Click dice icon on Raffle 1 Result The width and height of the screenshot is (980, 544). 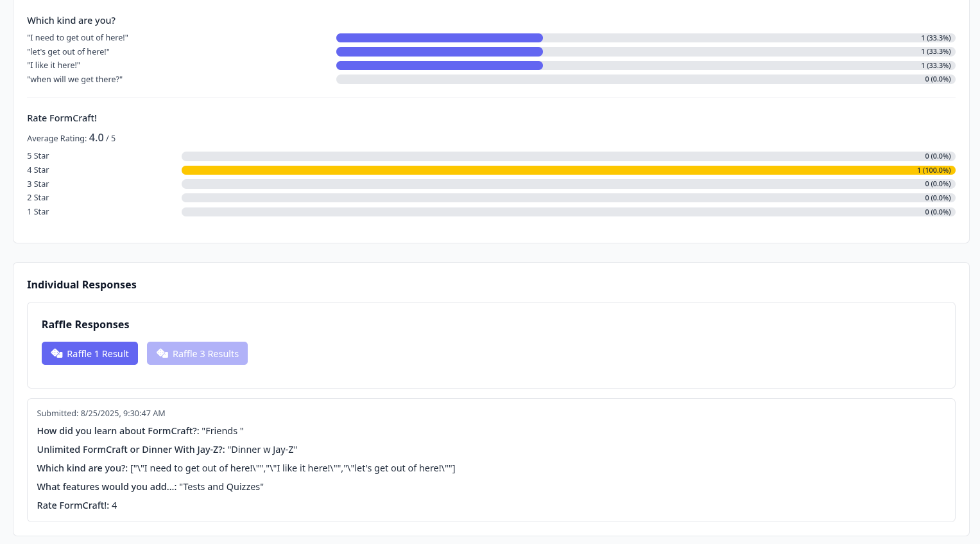(56, 353)
